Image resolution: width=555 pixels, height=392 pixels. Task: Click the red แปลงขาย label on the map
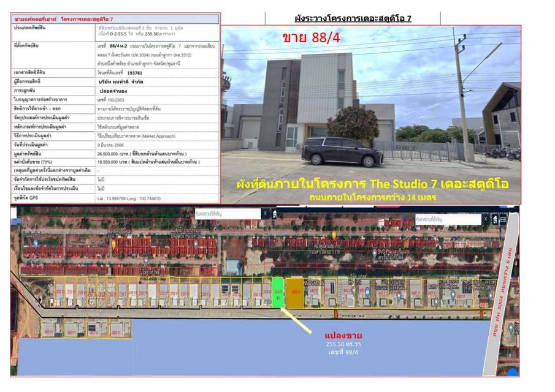343,336
